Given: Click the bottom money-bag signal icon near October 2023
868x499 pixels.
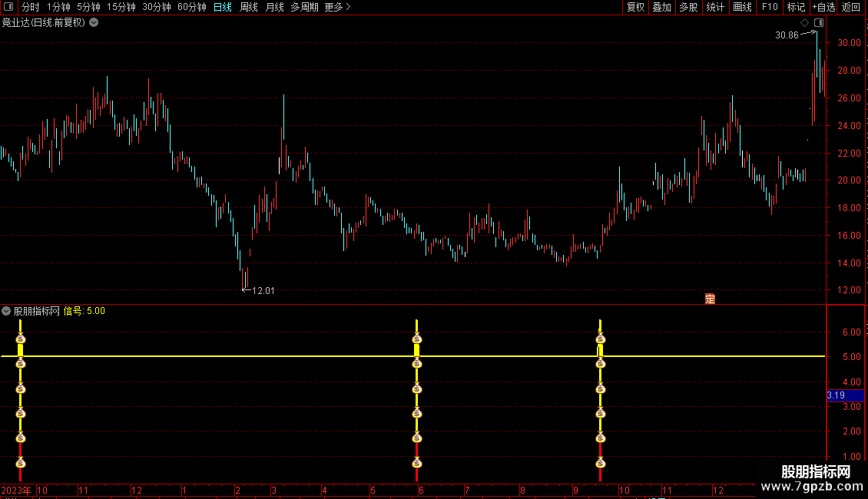Looking at the screenshot, I should [21, 463].
